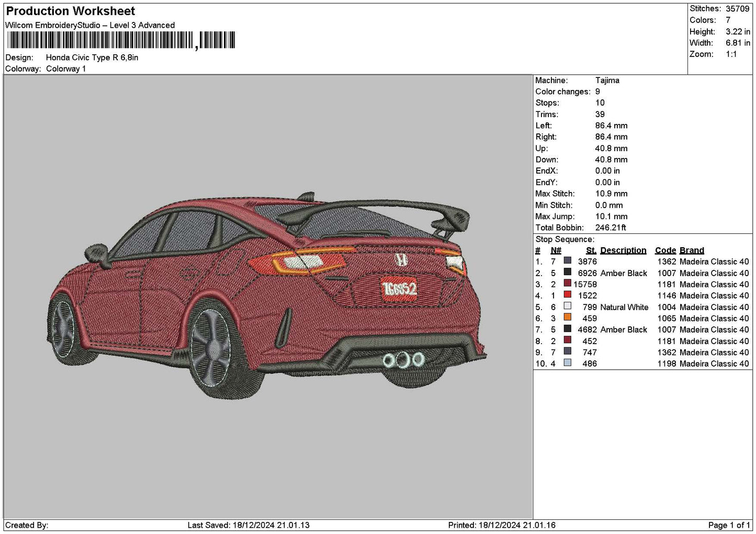Click 'Last Saved: 18/12/2024 21.01.13' footer text

click(249, 525)
